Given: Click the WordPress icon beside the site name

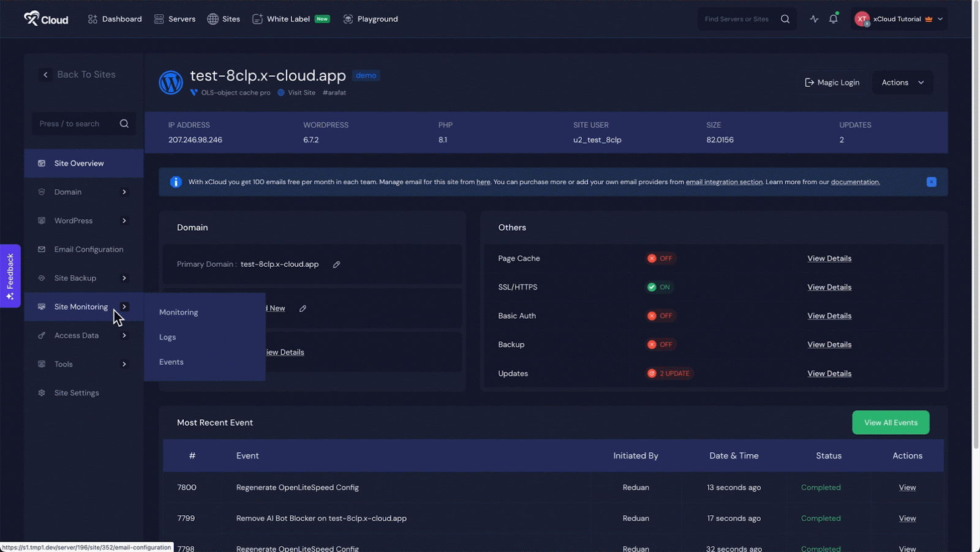Looking at the screenshot, I should (171, 83).
